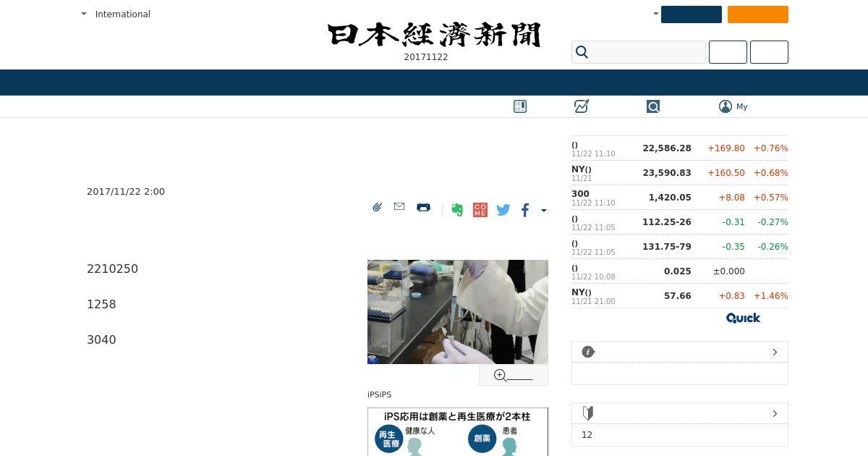The image size is (868, 456).
Task: Click the red COMEMO share icon
Action: point(480,210)
